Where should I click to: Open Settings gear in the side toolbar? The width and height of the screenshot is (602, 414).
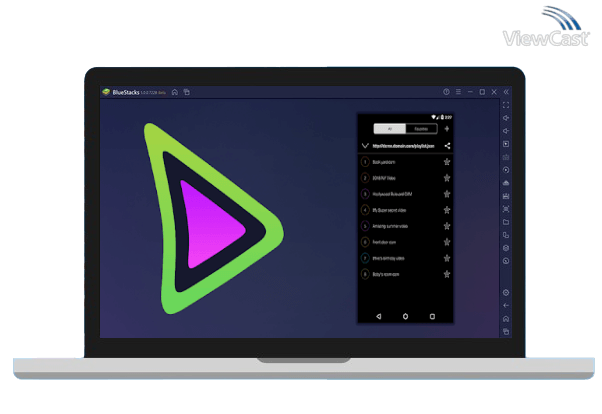click(506, 293)
